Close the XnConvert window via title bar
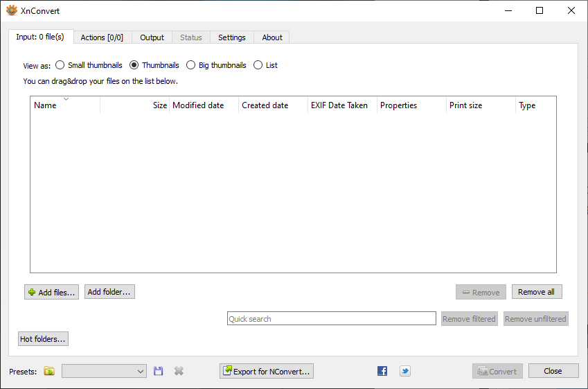Viewport: 588px width, 389px height. coord(571,10)
